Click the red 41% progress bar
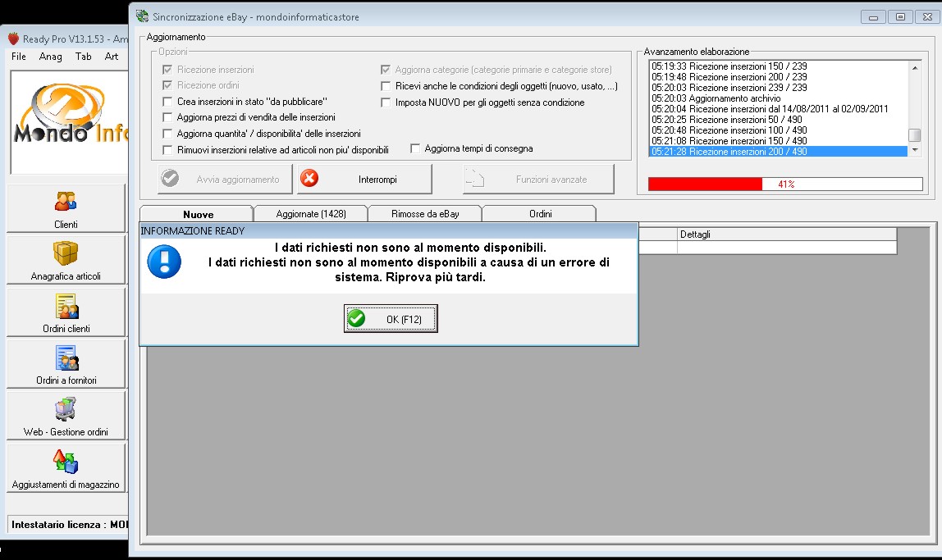 click(x=785, y=184)
